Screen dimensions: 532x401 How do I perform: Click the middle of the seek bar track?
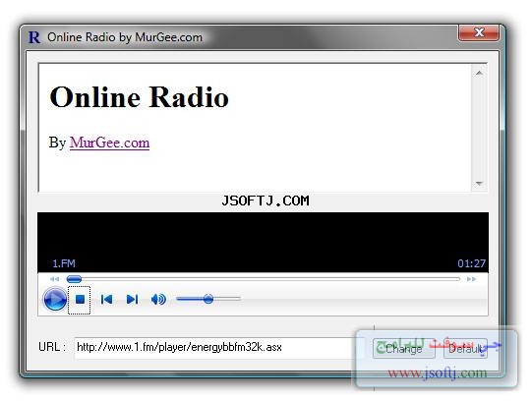[x=264, y=279]
